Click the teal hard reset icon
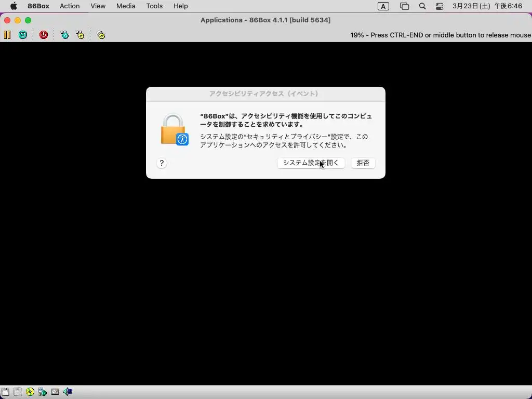Viewport: 532px width, 399px height. click(23, 35)
